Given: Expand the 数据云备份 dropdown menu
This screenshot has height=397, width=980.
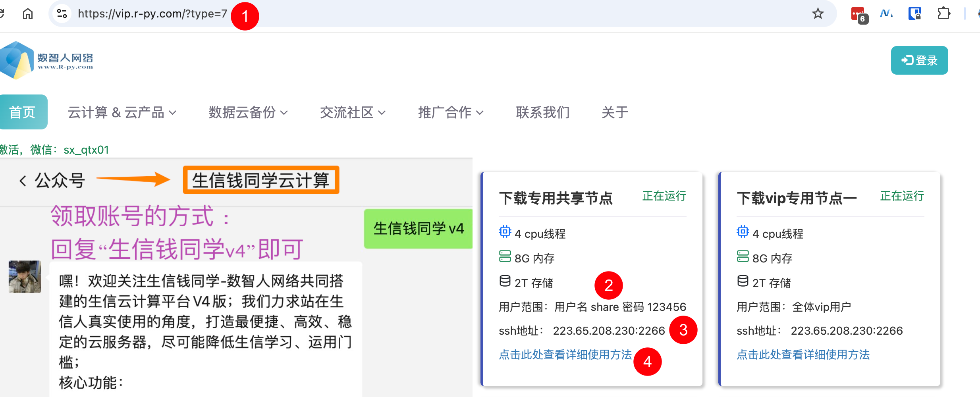Looking at the screenshot, I should pos(248,113).
